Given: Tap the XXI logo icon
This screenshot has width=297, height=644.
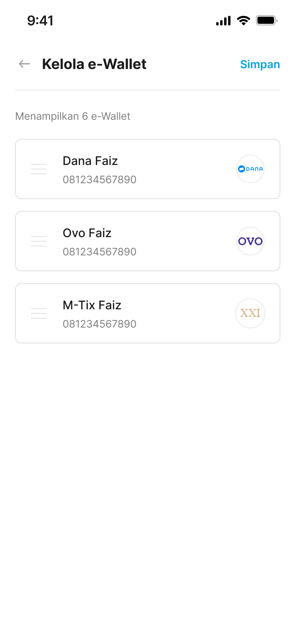Looking at the screenshot, I should pos(250,313).
